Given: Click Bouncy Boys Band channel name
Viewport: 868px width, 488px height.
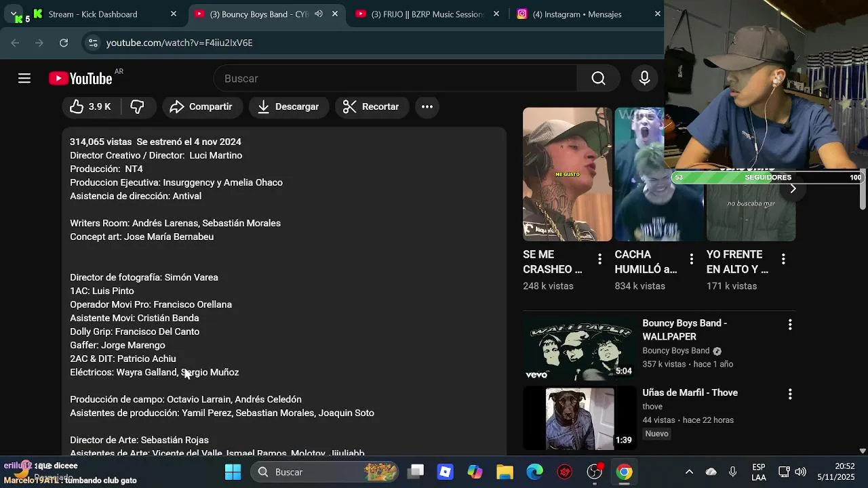Looking at the screenshot, I should pos(675,350).
